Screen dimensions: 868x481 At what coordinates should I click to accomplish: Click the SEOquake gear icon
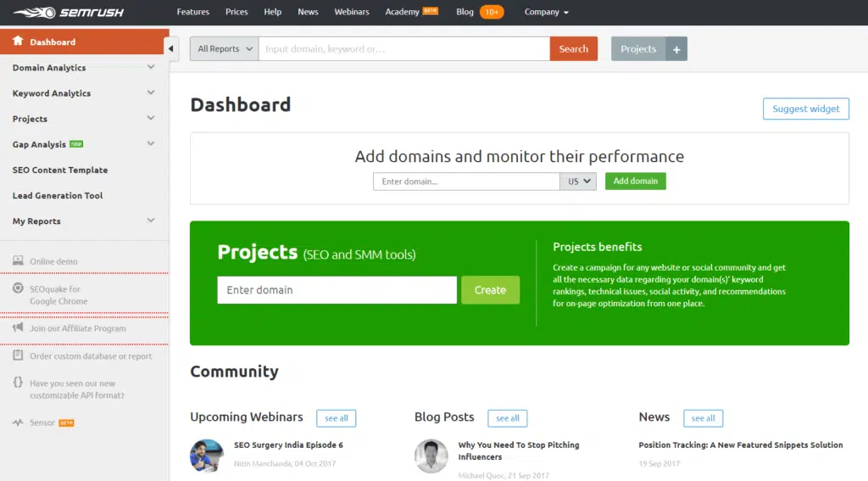pos(18,289)
